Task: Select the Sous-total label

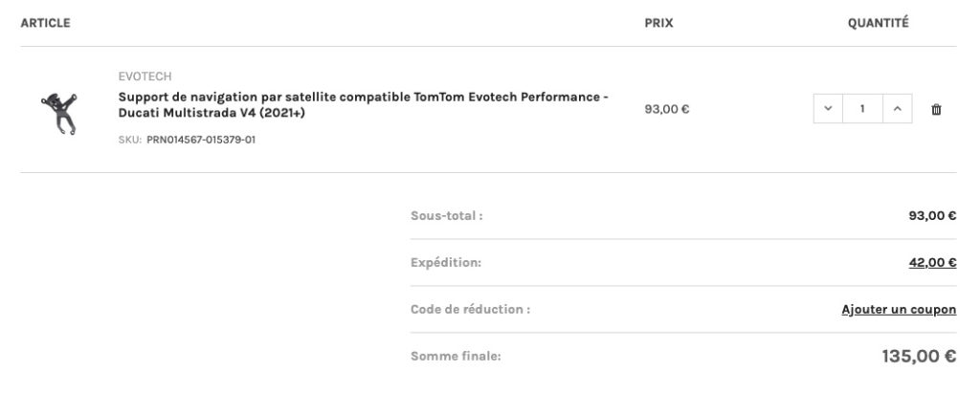Action: pyautogui.click(x=446, y=216)
